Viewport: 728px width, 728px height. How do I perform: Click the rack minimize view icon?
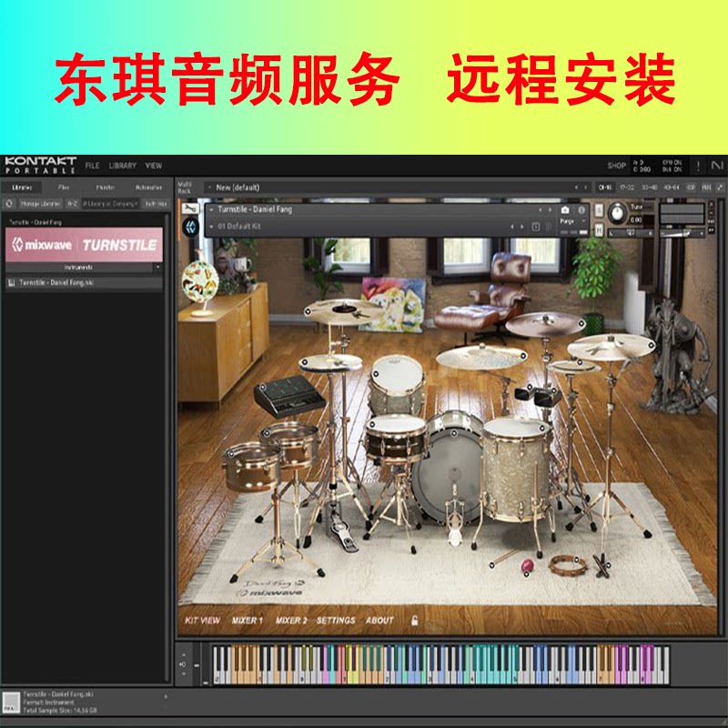point(720,187)
